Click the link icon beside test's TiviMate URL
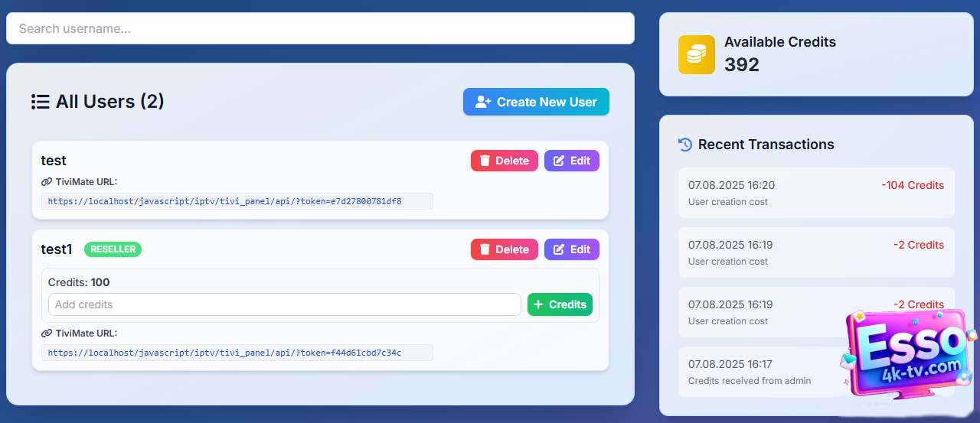Screen dimensions: 980x423 [47, 182]
